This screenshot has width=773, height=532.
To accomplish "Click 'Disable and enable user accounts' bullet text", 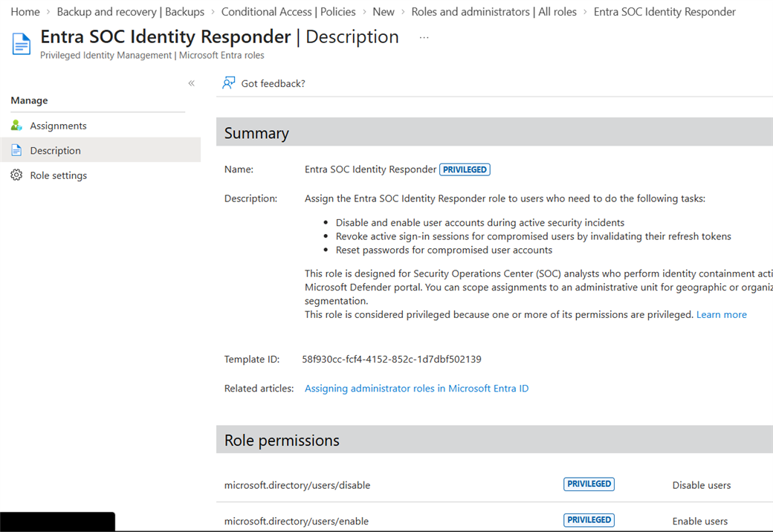I will (x=480, y=223).
